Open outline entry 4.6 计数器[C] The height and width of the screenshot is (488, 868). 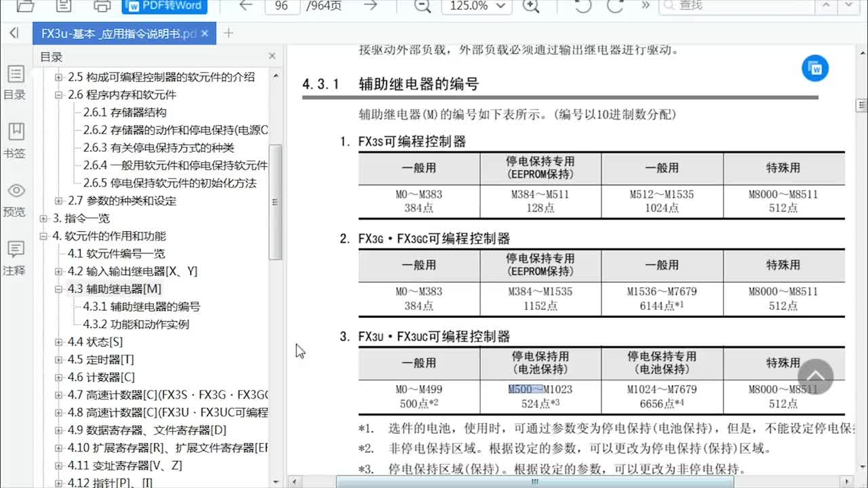coord(101,377)
